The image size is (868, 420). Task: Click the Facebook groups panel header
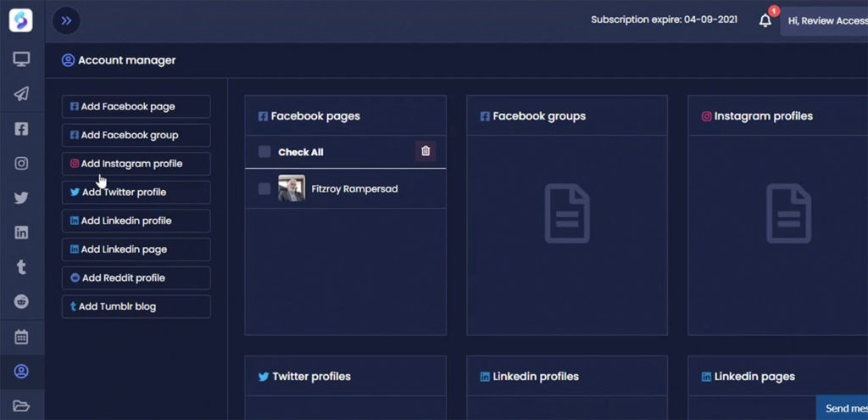pos(567,115)
